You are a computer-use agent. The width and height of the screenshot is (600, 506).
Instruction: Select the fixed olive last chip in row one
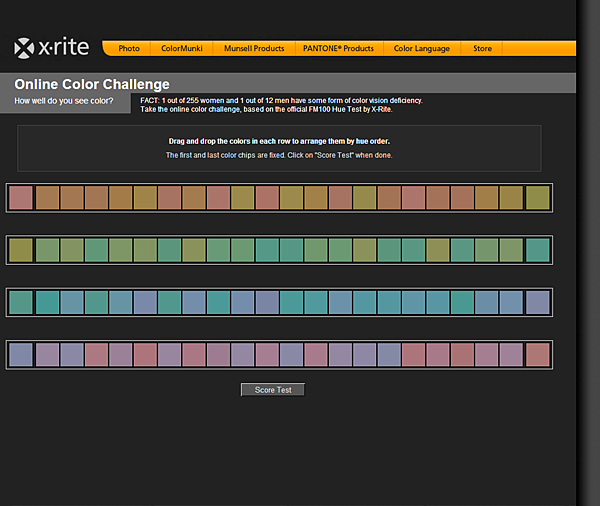coord(538,198)
